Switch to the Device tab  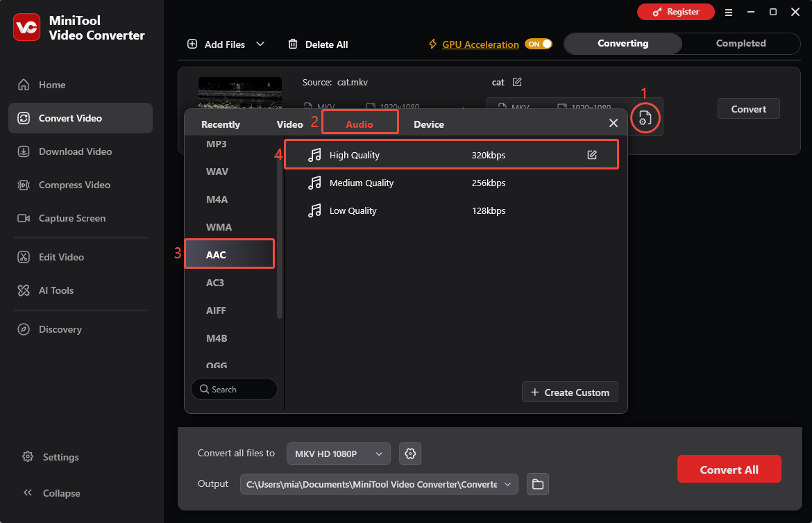(429, 124)
